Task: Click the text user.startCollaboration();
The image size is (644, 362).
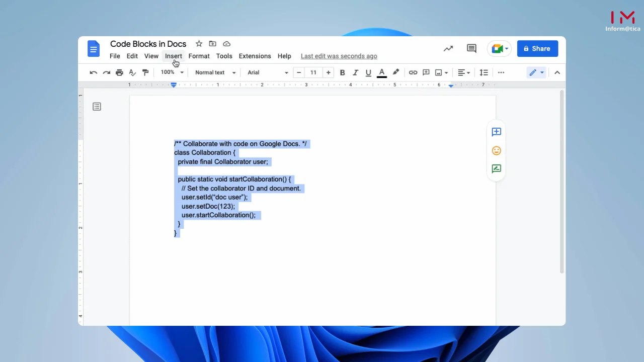Action: pyautogui.click(x=218, y=215)
